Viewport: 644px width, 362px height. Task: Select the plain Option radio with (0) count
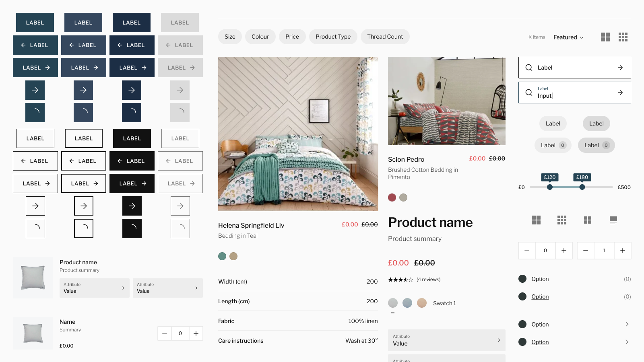pyautogui.click(x=522, y=279)
